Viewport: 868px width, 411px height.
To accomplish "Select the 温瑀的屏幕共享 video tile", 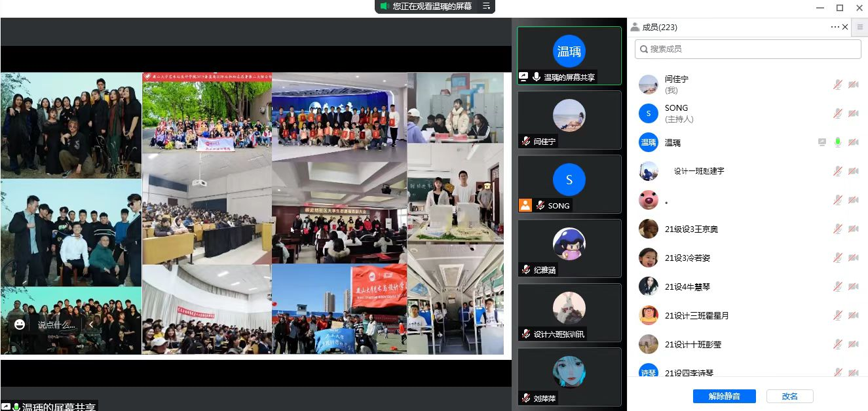I will pyautogui.click(x=569, y=55).
